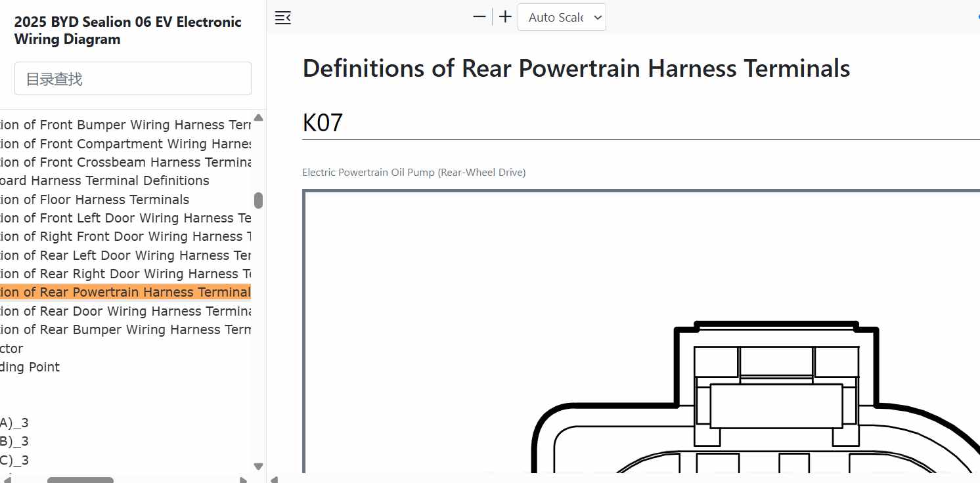Click the K07 connector diagram image
This screenshot has width=980, height=483.
pos(641,331)
